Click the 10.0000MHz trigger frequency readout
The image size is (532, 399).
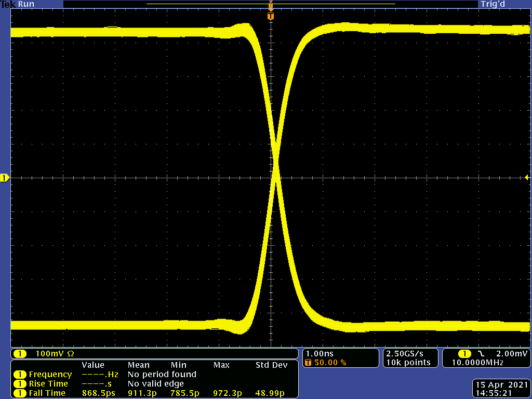477,363
